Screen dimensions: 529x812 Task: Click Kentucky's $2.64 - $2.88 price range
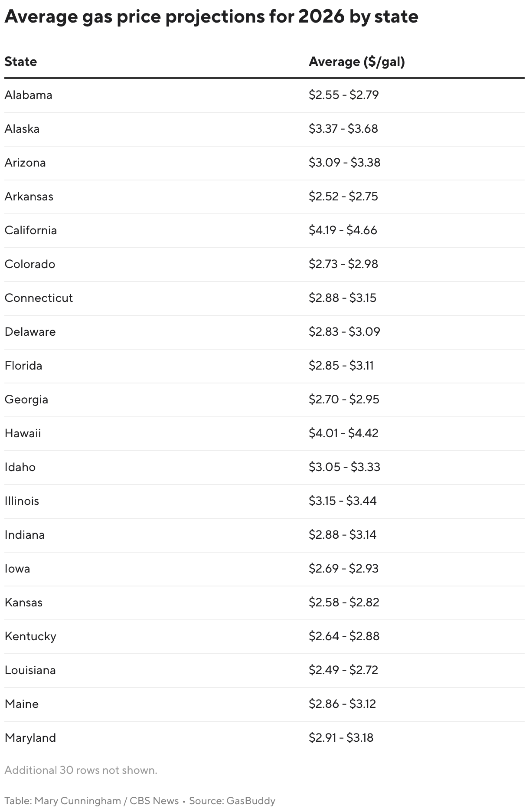click(x=344, y=636)
